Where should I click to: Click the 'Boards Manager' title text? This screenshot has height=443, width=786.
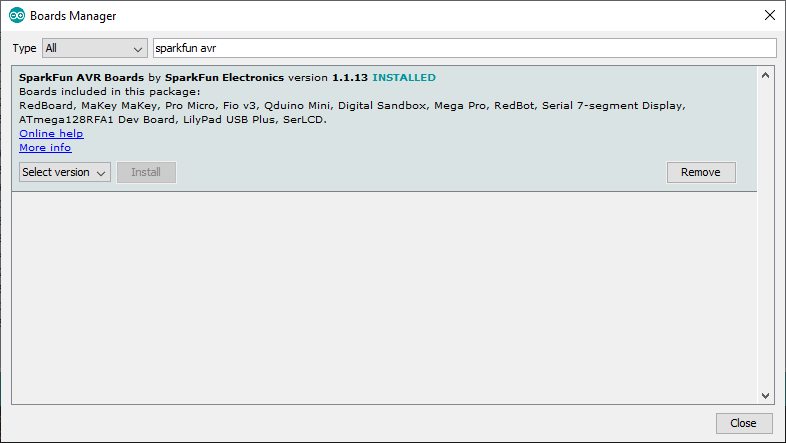73,16
